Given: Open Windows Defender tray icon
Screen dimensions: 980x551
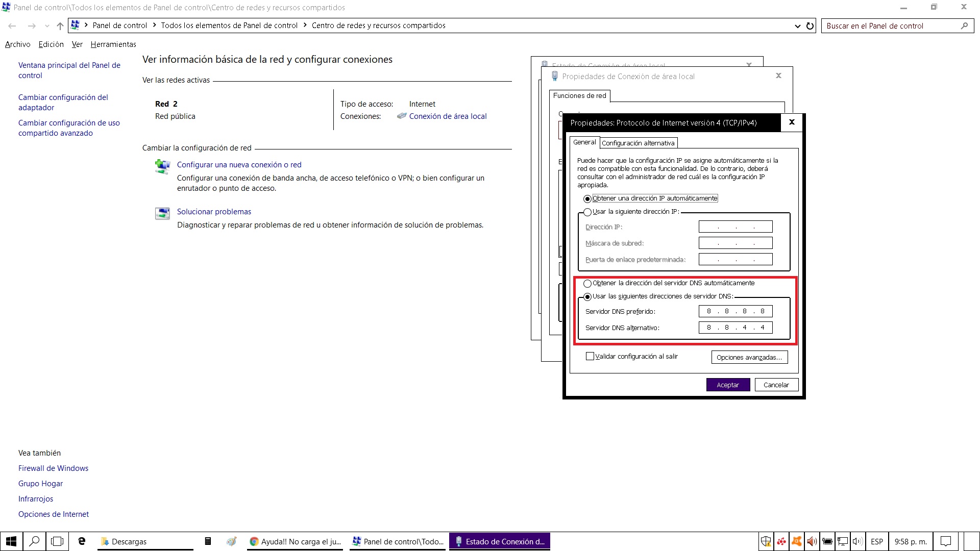Looking at the screenshot, I should pyautogui.click(x=766, y=541).
